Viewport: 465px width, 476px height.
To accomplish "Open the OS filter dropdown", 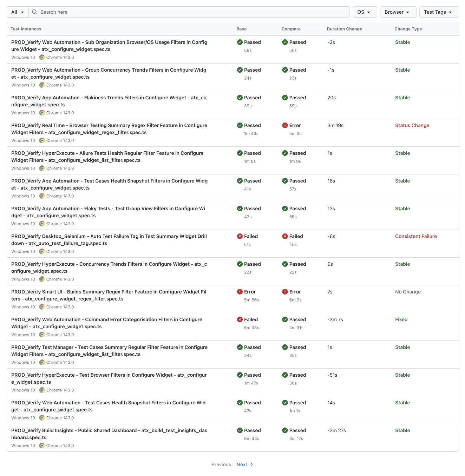I will pos(365,12).
